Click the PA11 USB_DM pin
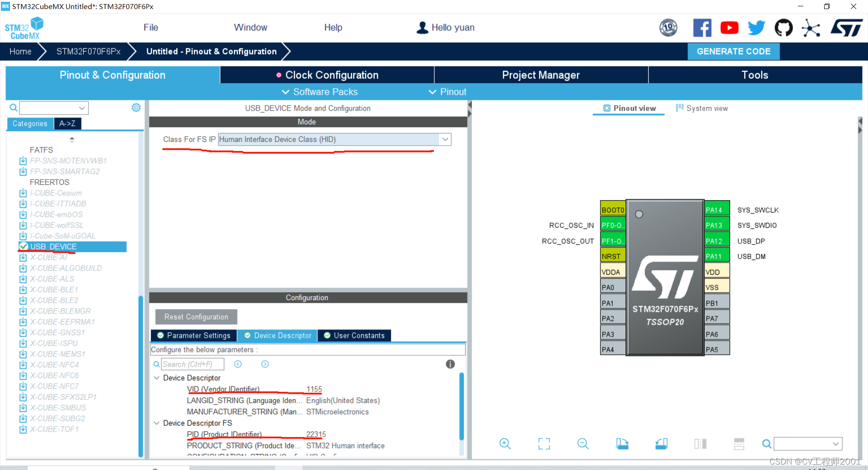Image resolution: width=868 pixels, height=470 pixels. tap(717, 256)
